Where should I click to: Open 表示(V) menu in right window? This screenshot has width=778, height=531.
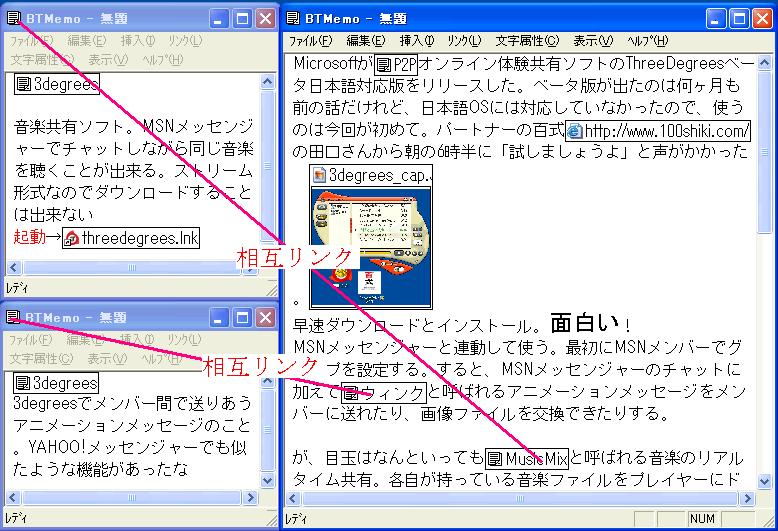tap(593, 41)
